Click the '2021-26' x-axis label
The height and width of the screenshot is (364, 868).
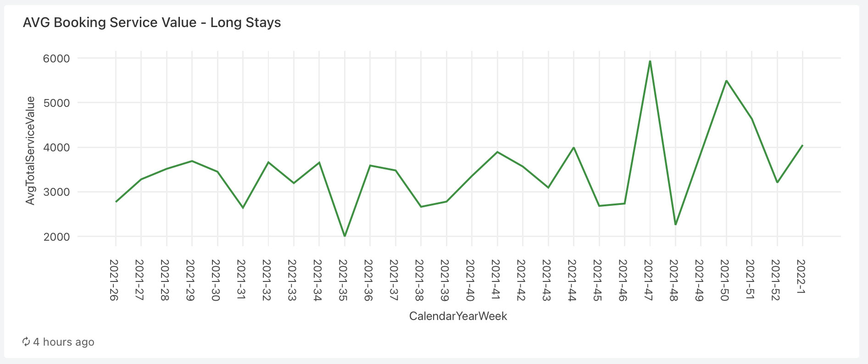pos(114,280)
